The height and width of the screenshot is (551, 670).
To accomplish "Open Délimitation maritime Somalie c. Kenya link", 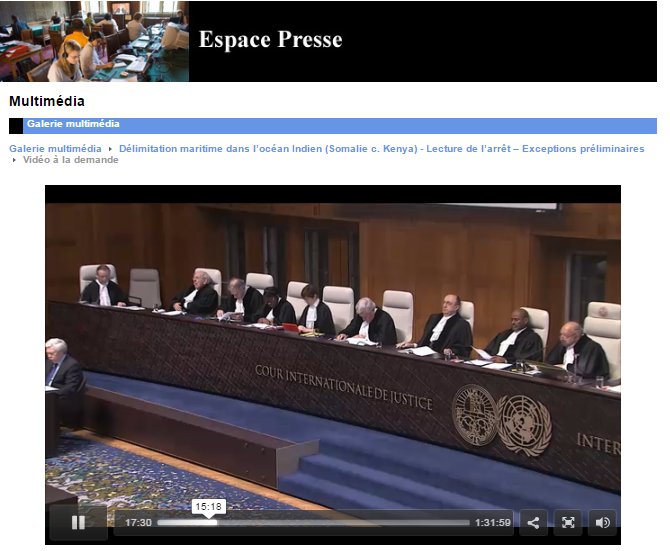I will coord(382,149).
